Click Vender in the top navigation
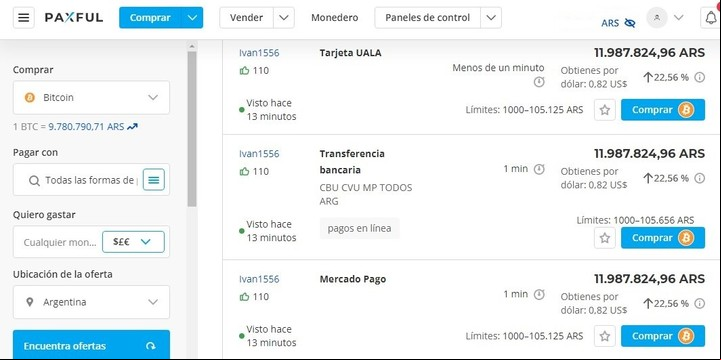This screenshot has height=360, width=721. pyautogui.click(x=246, y=18)
